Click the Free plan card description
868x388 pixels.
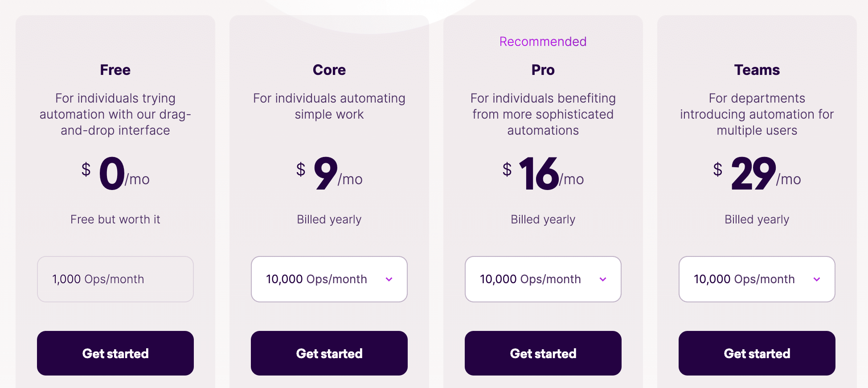coord(115,114)
